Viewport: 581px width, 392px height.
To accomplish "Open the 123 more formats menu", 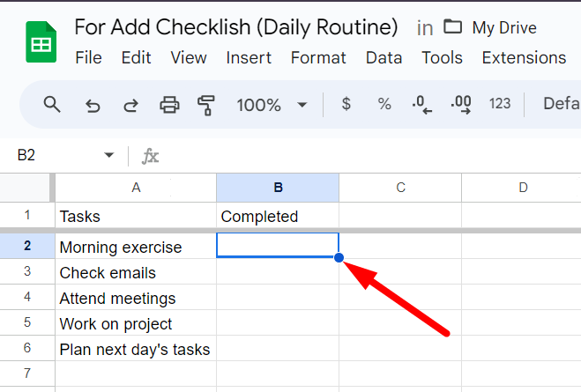I will tap(500, 104).
